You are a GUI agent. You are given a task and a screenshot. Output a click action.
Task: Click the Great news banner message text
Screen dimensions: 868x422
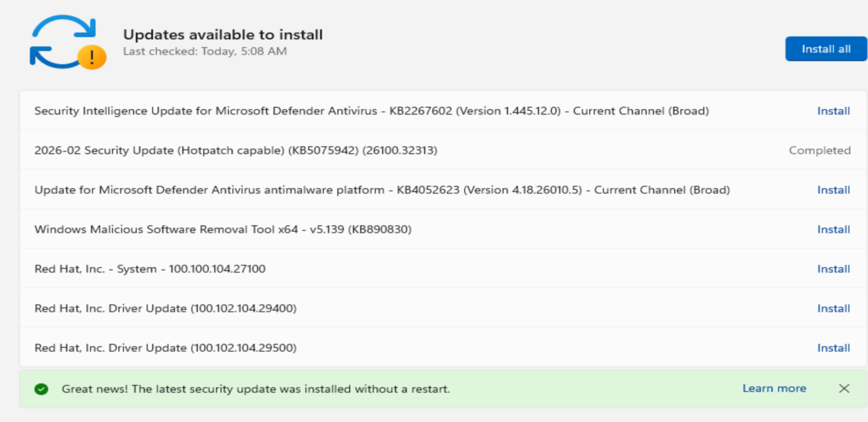[x=256, y=389]
